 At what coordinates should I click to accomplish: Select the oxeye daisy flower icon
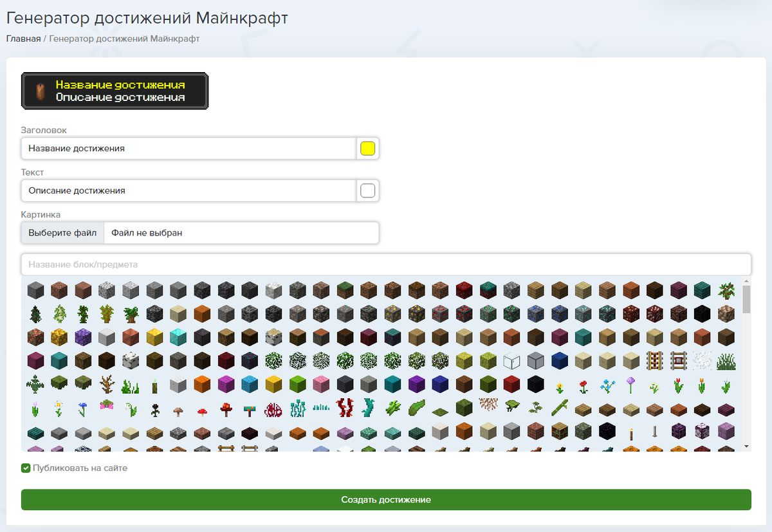coord(59,409)
